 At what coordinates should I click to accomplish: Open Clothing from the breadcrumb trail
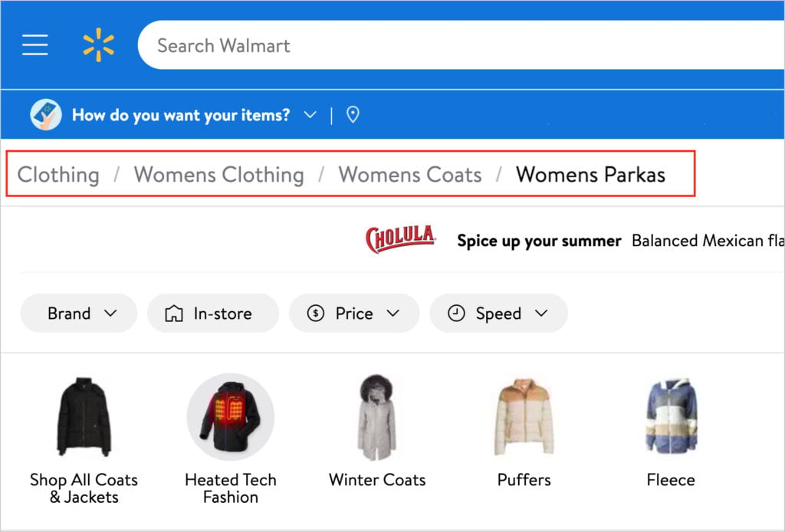[57, 174]
